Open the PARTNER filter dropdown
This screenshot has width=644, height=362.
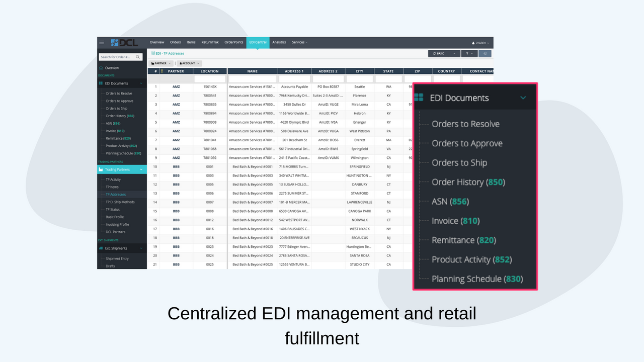point(161,63)
